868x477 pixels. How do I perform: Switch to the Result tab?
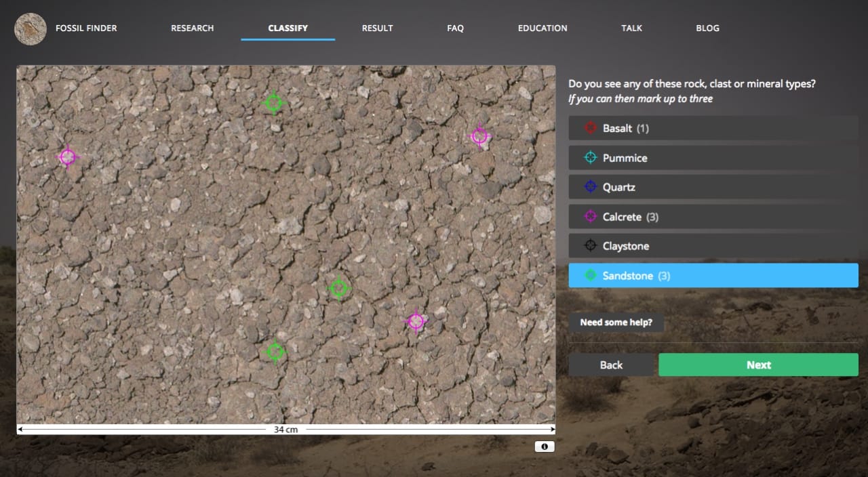pyautogui.click(x=377, y=28)
